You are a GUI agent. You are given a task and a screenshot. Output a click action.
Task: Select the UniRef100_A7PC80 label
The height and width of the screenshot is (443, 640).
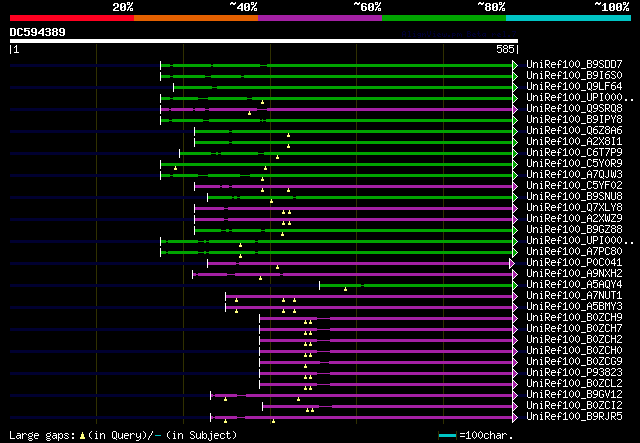click(574, 252)
